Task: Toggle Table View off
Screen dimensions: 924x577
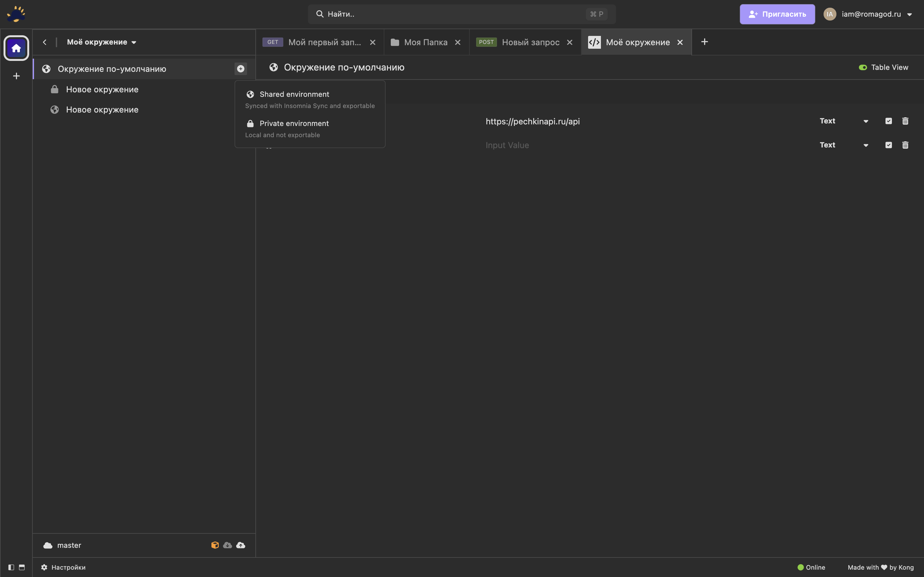Action: (x=862, y=67)
